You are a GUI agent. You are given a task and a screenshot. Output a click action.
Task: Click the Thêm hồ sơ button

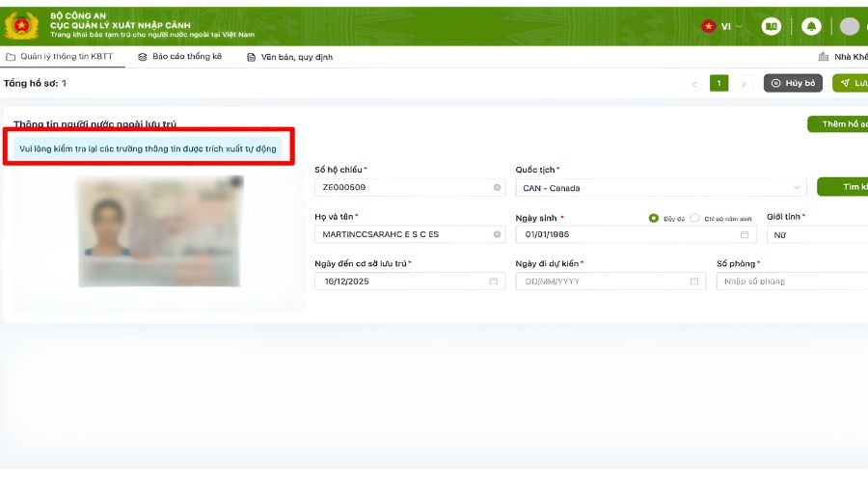click(837, 124)
